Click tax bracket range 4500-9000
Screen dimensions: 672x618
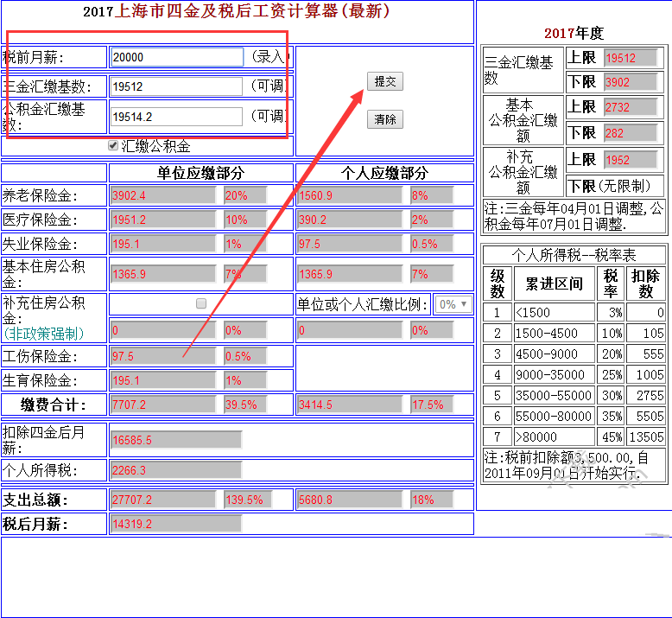[555, 354]
